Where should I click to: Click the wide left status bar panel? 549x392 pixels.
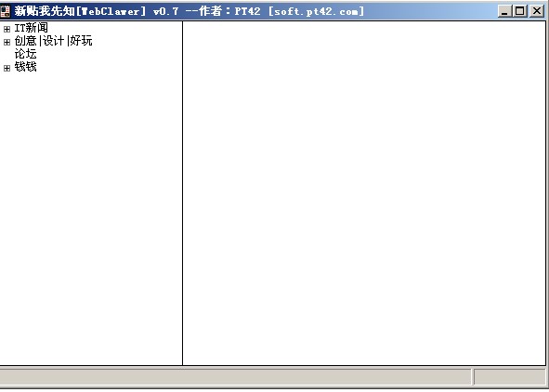pos(235,377)
